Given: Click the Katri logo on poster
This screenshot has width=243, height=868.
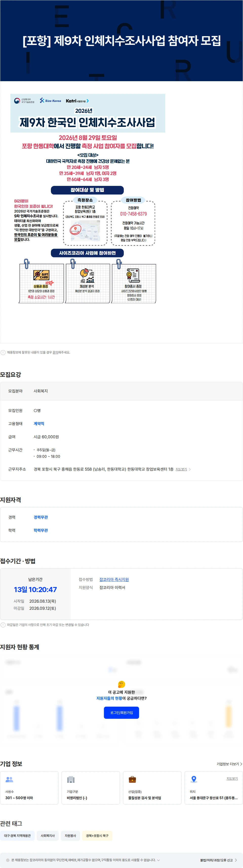Looking at the screenshot, I should pos(77,101).
